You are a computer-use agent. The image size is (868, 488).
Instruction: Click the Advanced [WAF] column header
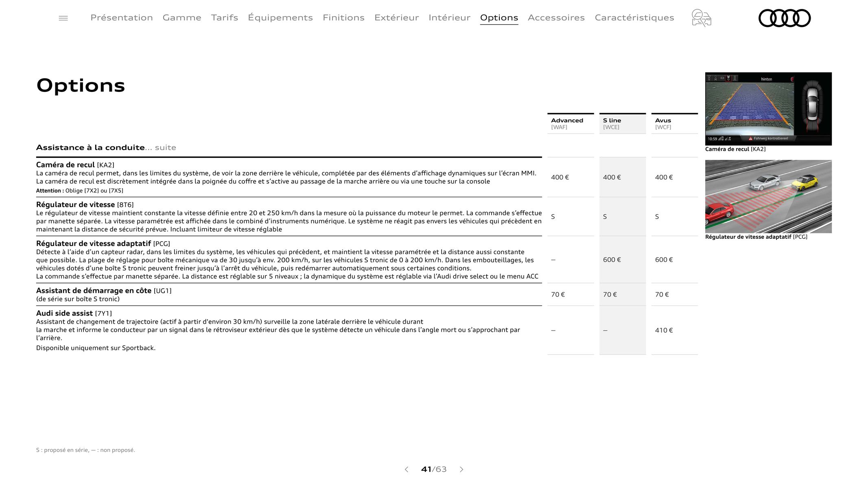pos(571,124)
